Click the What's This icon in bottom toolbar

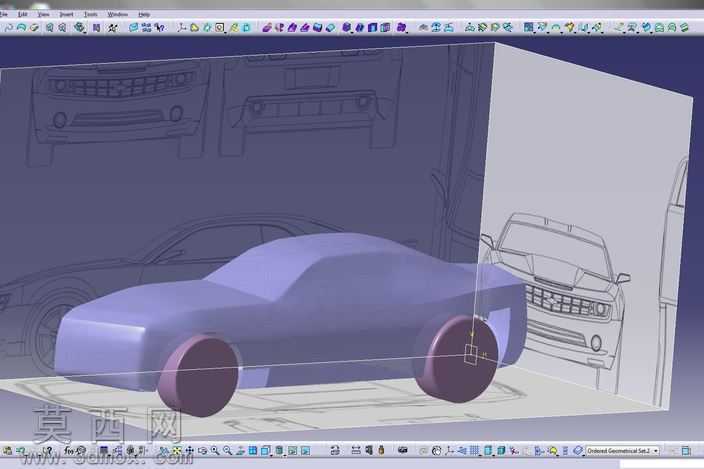[x=48, y=450]
